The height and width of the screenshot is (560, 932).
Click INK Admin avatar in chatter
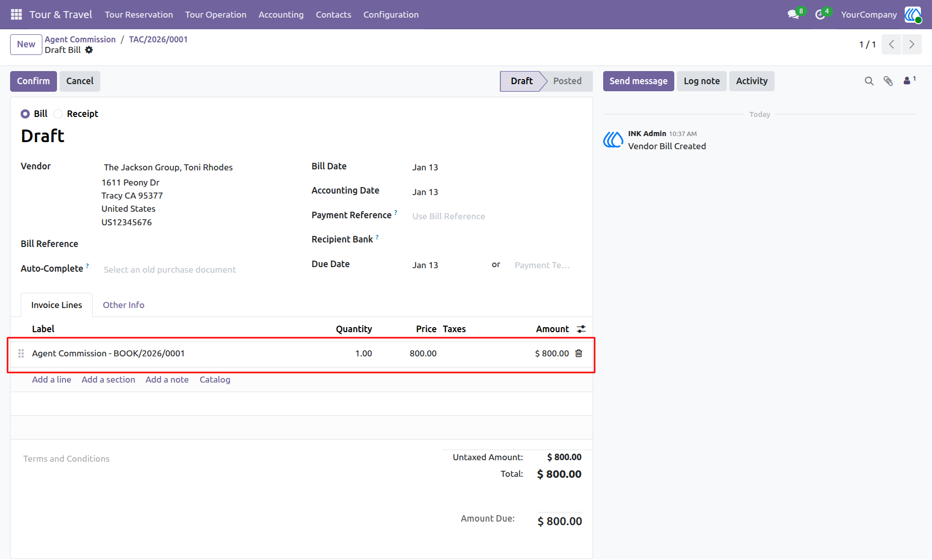click(613, 140)
